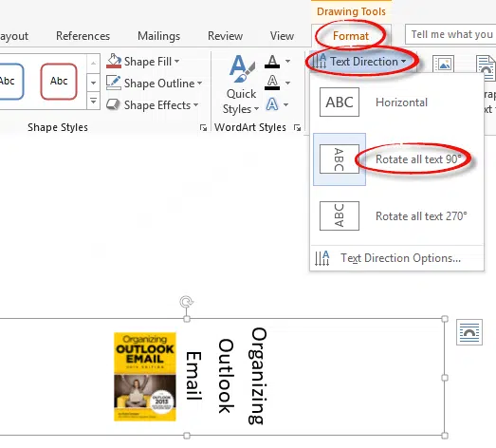Click the Position picture icon in ribbon

point(443,65)
